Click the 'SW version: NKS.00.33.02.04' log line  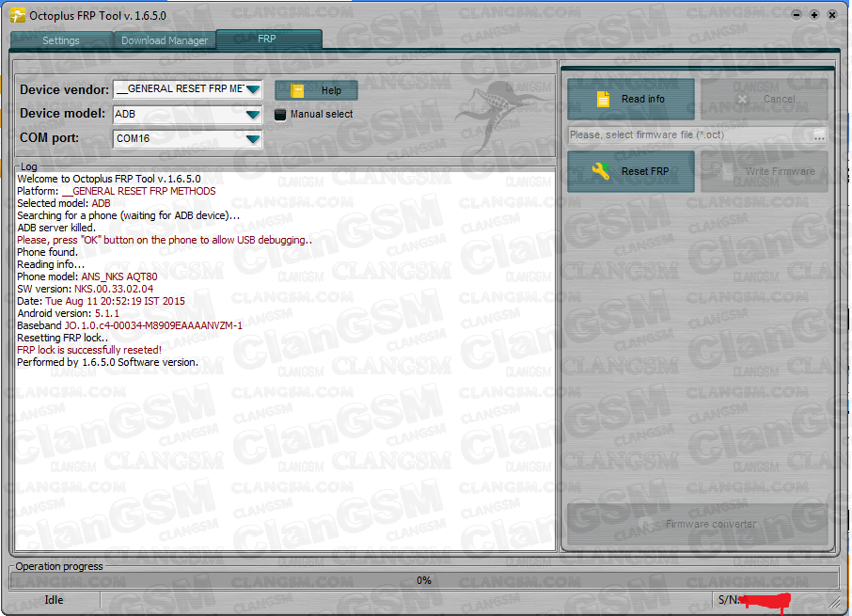[x=86, y=289]
